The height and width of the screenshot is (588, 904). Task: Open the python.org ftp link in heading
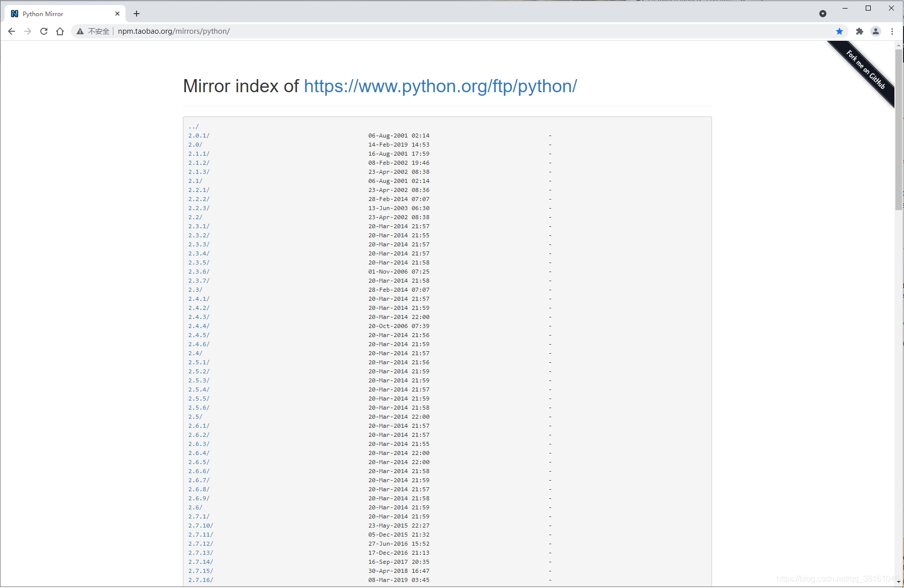point(440,86)
